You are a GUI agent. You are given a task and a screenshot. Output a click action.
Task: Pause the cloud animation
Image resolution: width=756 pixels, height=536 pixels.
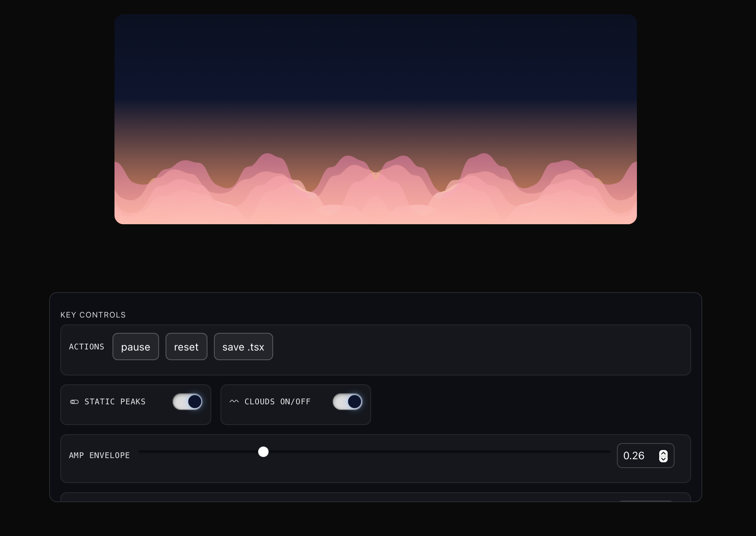[x=136, y=347]
